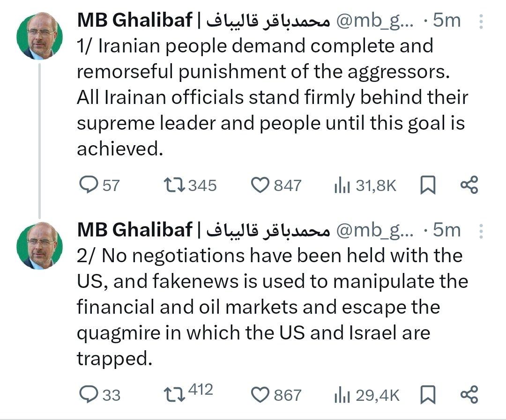
Task: Reply to the first tweet about punishment
Action: pyautogui.click(x=88, y=185)
